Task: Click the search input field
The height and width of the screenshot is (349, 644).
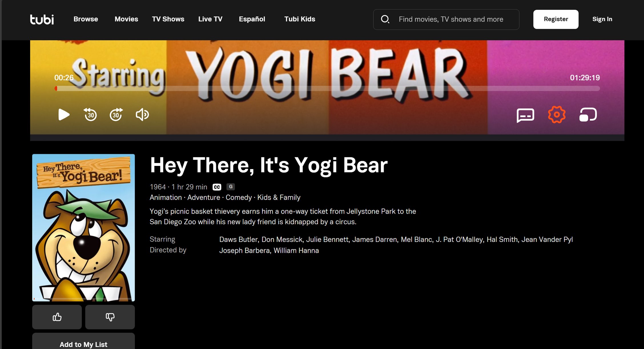Action: click(x=446, y=19)
